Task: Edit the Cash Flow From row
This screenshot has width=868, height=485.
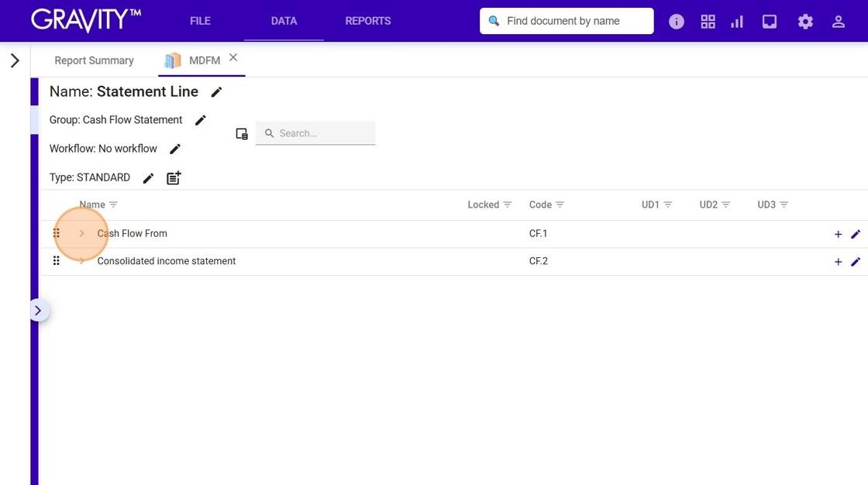Action: tap(856, 234)
